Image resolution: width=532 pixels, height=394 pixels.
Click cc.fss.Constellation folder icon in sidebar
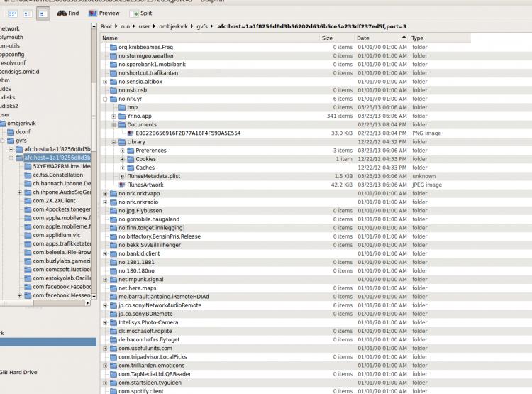click(x=28, y=175)
